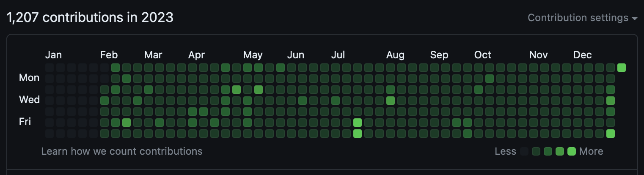Click the 'Less' legend label
644x175 pixels.
[x=506, y=151]
